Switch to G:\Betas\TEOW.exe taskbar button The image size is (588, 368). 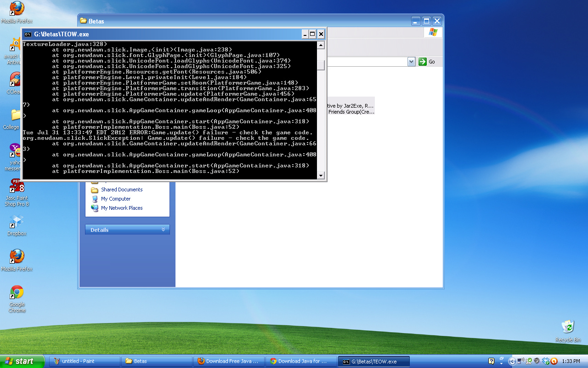click(373, 361)
